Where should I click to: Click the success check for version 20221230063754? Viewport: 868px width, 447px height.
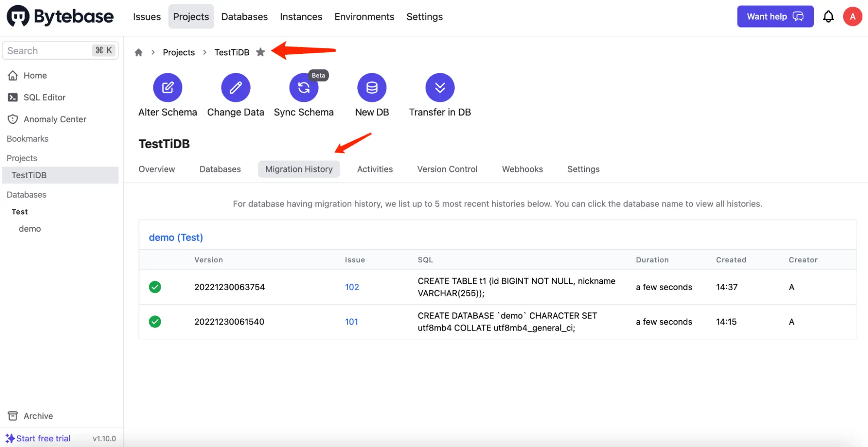(155, 287)
